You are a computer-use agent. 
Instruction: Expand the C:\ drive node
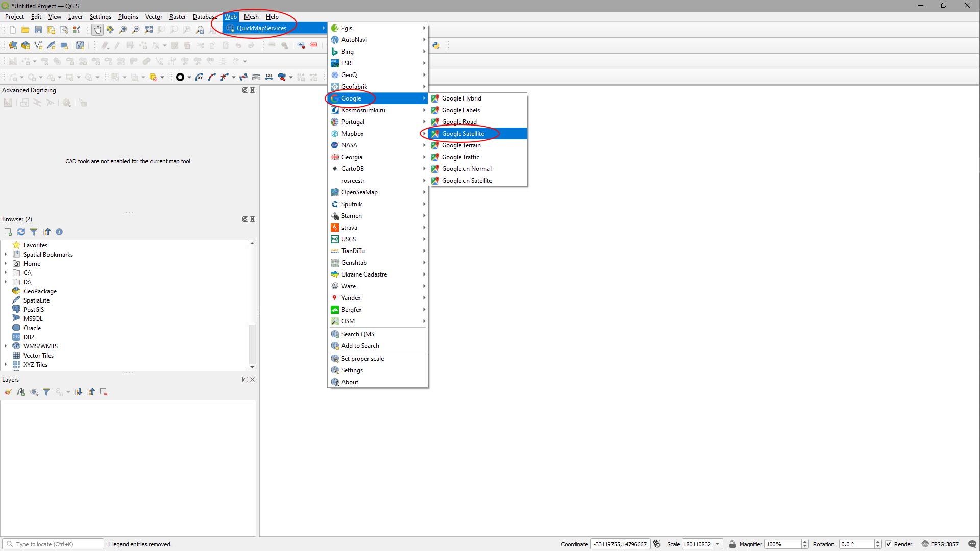click(6, 272)
